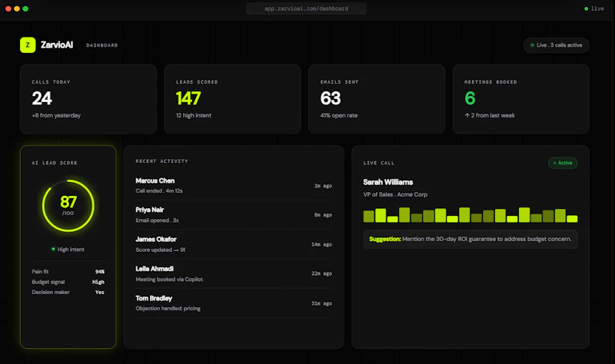Viewport: 615px width, 364px height.
Task: Click the 87/100 lead score ring
Action: [x=68, y=206]
